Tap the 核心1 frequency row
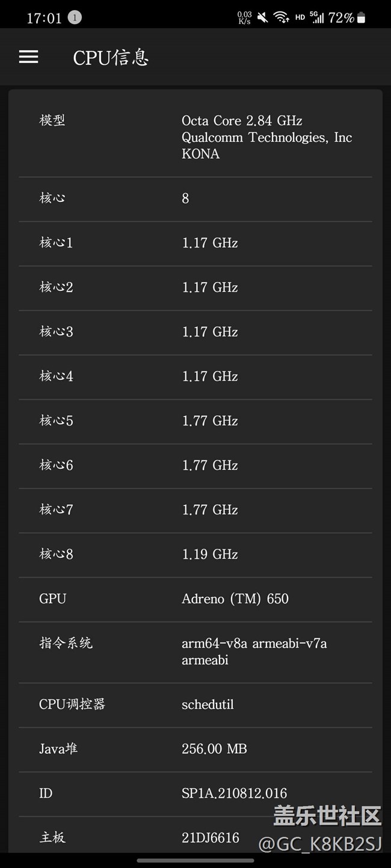Viewport: 391px width, 868px height. click(x=195, y=243)
